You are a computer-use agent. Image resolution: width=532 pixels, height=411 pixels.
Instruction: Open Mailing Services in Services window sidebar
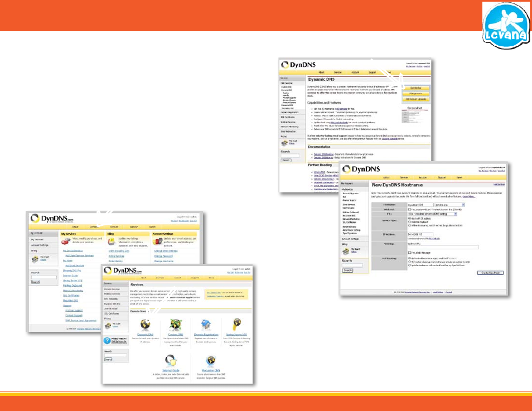pyautogui.click(x=112, y=294)
